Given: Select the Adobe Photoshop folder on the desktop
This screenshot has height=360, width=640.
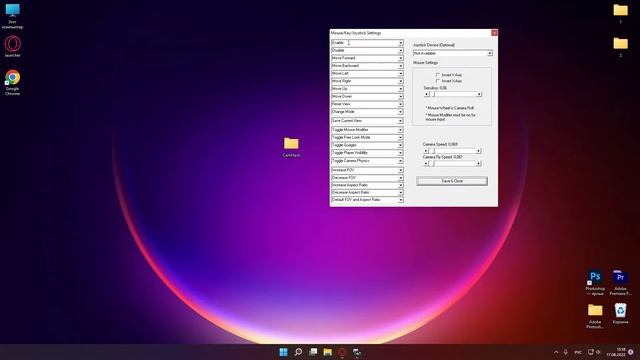Looking at the screenshot, I should 595,316.
